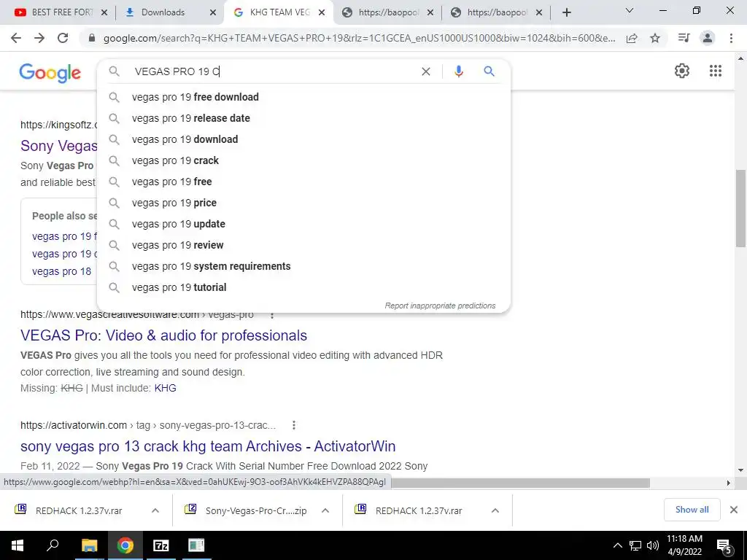Show hidden tray icons

(x=617, y=545)
